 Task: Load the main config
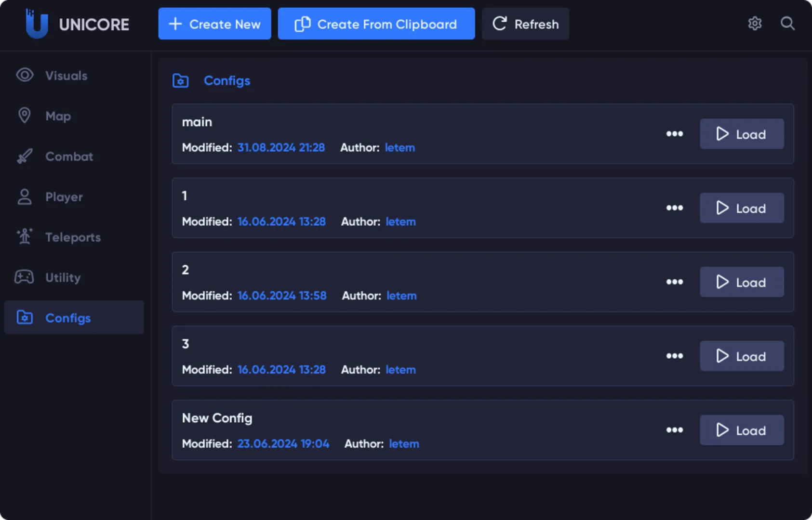point(742,134)
